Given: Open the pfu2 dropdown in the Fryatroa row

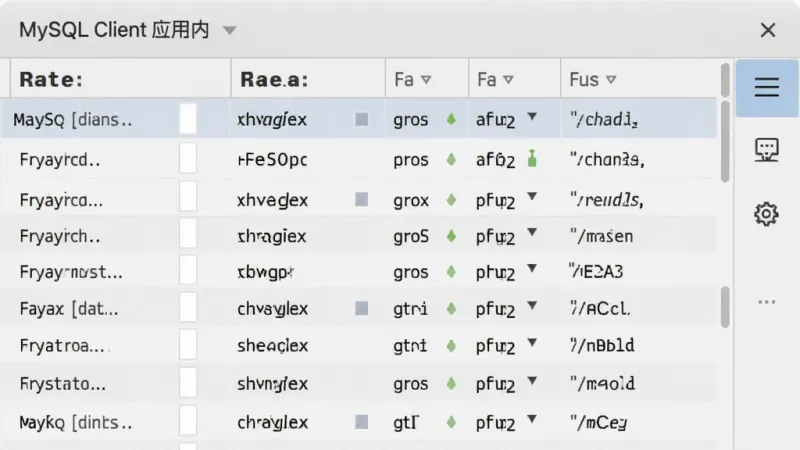Looking at the screenshot, I should tap(532, 342).
